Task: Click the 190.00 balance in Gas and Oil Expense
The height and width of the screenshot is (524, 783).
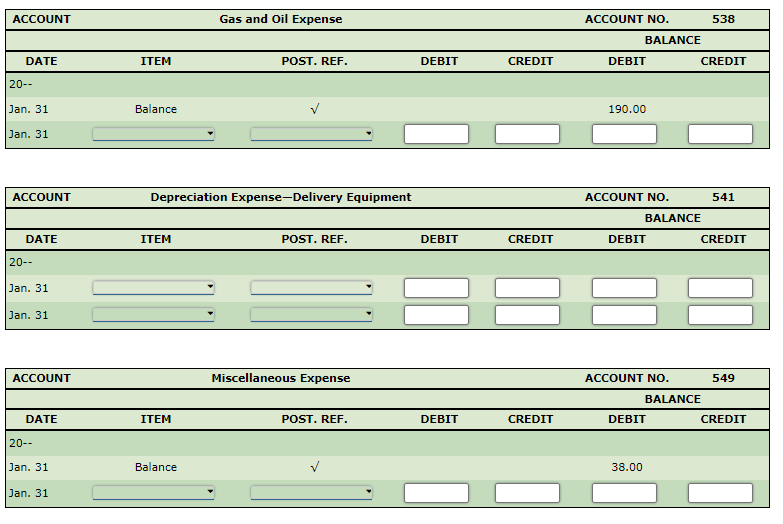Action: pos(627,109)
